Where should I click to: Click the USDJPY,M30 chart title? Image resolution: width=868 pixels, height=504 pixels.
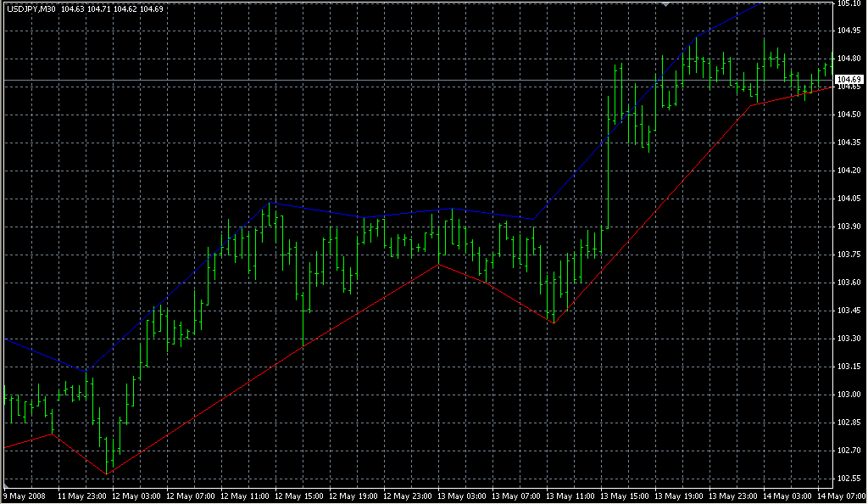click(x=30, y=10)
